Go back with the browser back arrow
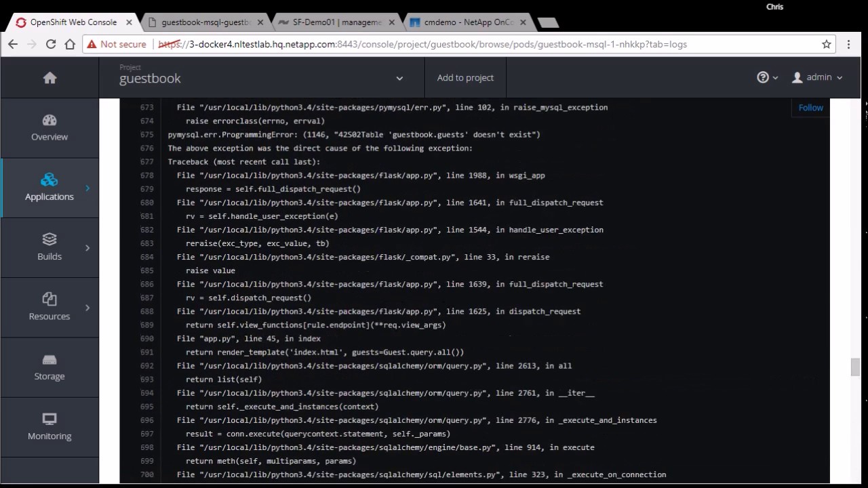868x488 pixels. tap(13, 44)
